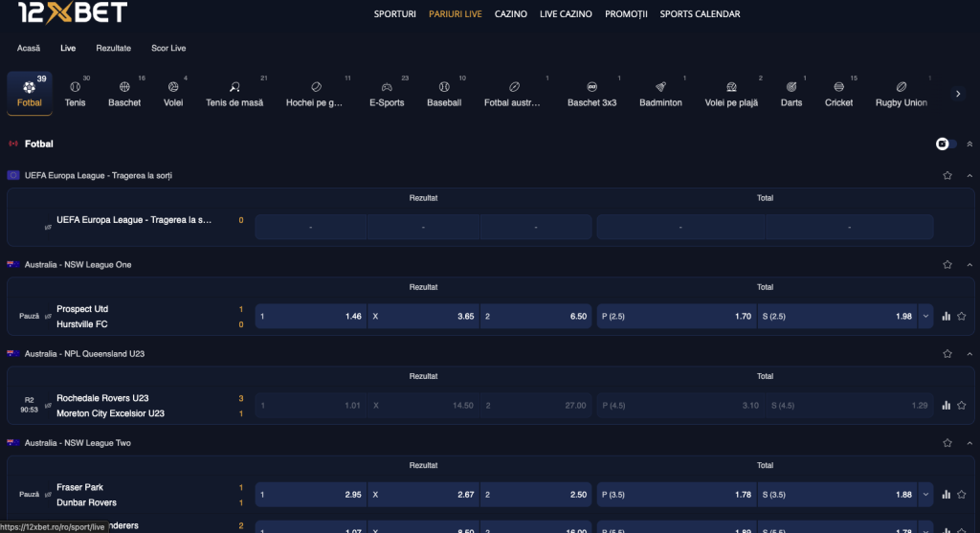Select under 2.5 total at 1.98

point(837,316)
